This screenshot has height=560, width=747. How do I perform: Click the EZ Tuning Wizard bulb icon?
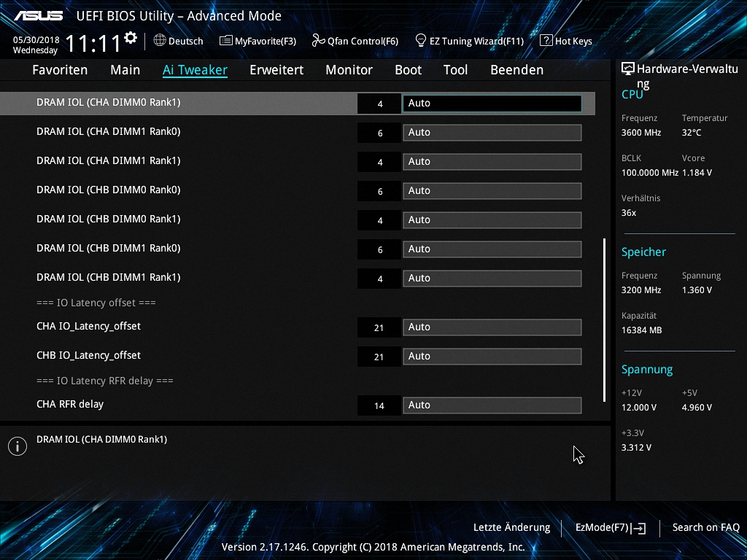click(421, 41)
